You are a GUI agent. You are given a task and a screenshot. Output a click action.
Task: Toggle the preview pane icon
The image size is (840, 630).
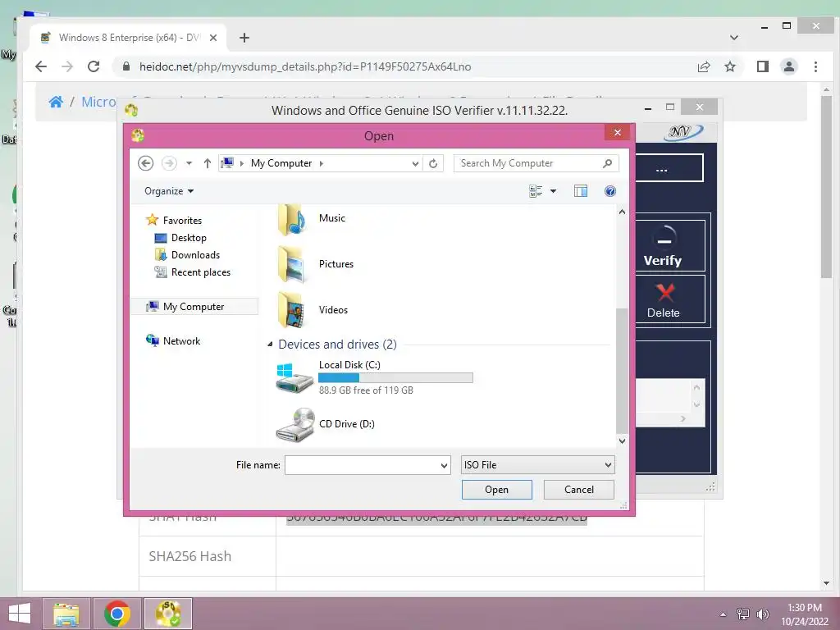(x=581, y=191)
